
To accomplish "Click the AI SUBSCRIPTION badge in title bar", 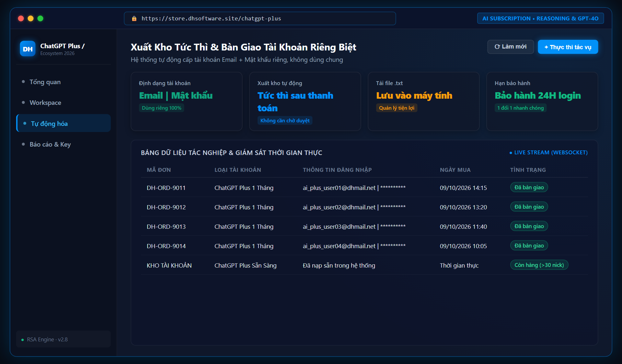I will (x=540, y=18).
